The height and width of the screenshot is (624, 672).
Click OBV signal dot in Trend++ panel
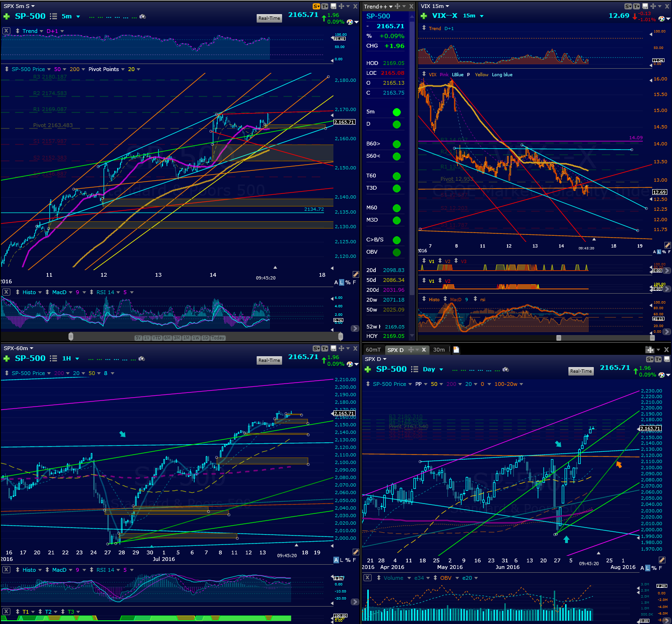point(397,252)
